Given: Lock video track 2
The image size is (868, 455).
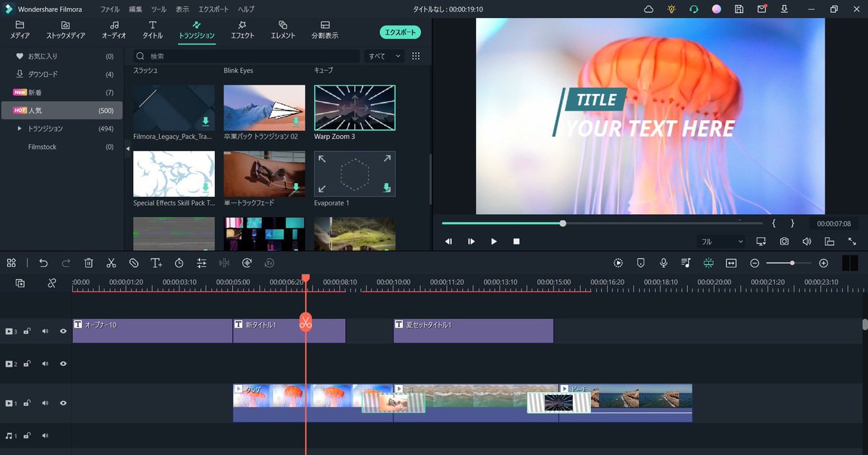Looking at the screenshot, I should [x=27, y=364].
